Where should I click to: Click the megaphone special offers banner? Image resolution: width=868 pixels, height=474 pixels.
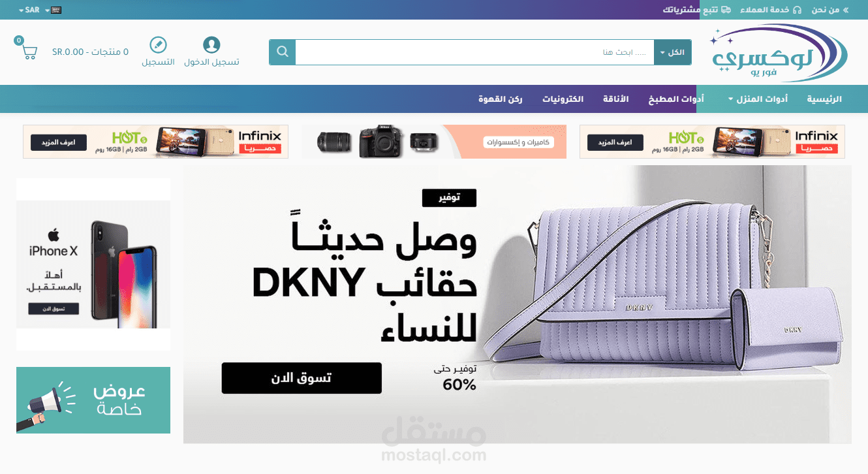(93, 400)
